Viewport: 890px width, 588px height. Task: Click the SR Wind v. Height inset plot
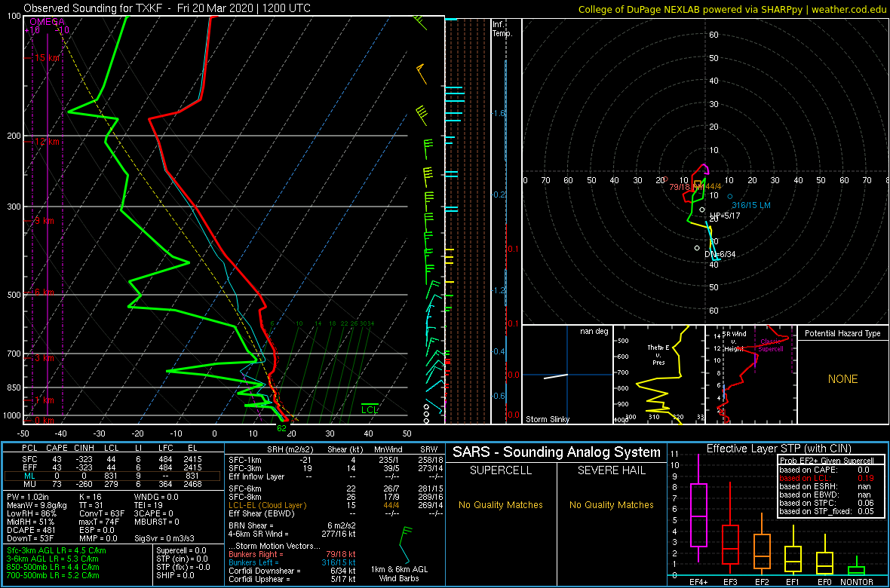[750, 375]
